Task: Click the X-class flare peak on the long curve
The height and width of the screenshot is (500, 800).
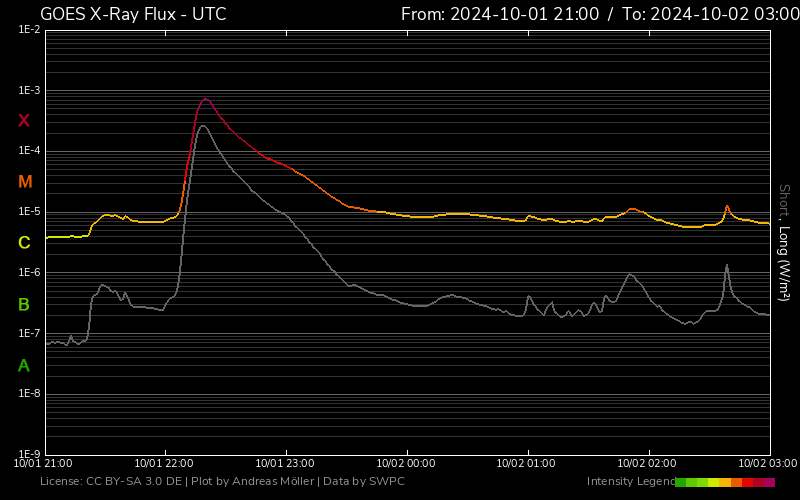Action: 206,99
